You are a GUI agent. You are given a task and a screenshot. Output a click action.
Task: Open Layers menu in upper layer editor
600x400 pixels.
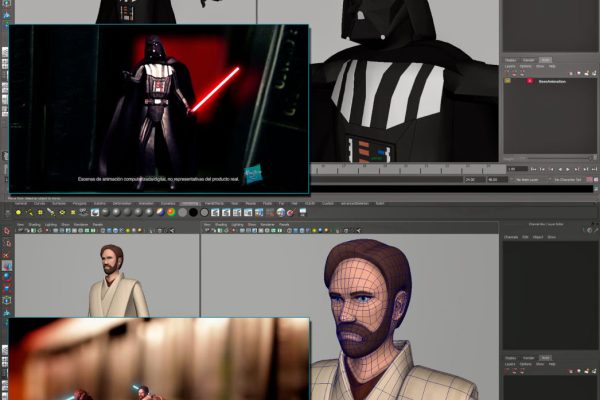coord(510,66)
